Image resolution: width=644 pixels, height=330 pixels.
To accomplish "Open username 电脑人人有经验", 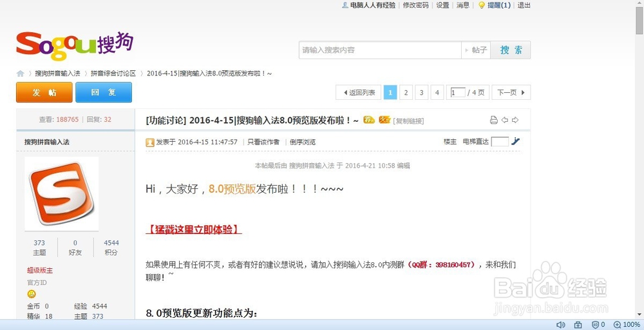I will click(373, 5).
